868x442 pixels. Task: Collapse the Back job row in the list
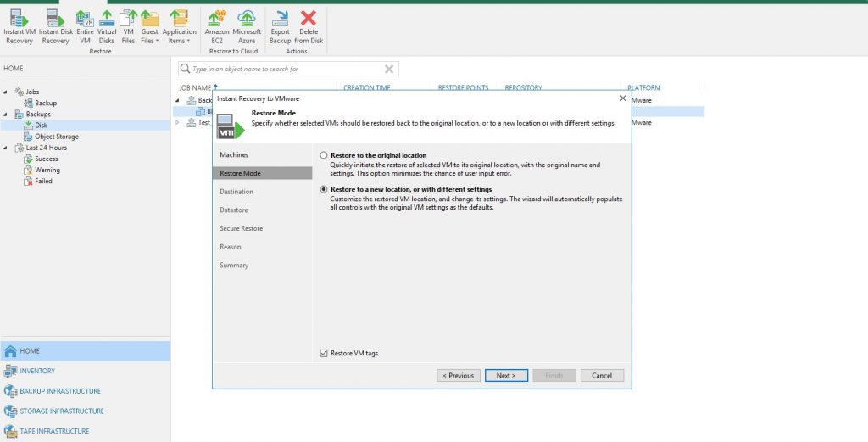(178, 100)
